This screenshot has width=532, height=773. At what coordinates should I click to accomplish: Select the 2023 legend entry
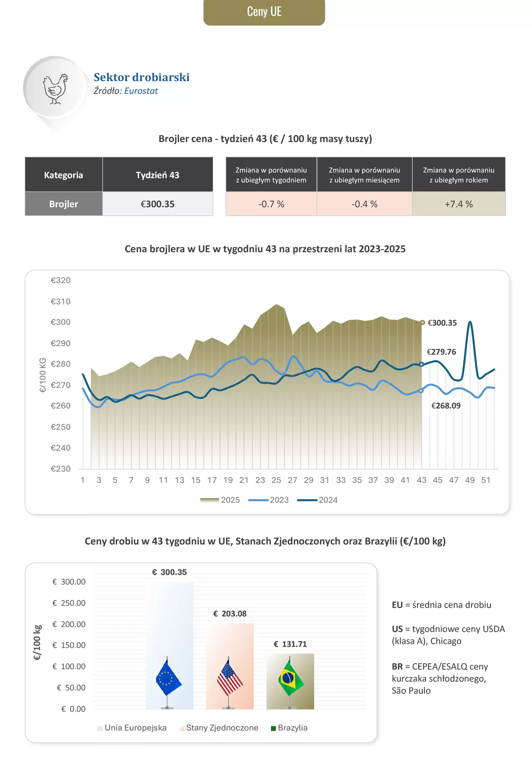coord(269,500)
